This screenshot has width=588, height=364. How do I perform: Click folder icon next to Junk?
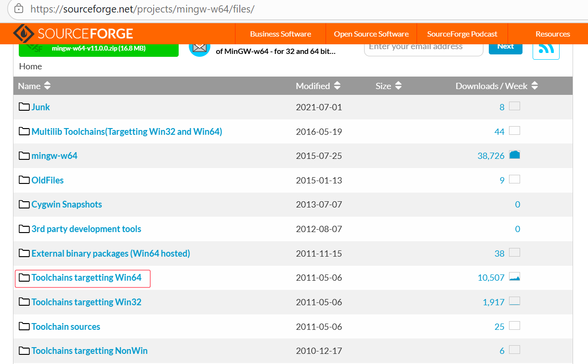pyautogui.click(x=24, y=107)
